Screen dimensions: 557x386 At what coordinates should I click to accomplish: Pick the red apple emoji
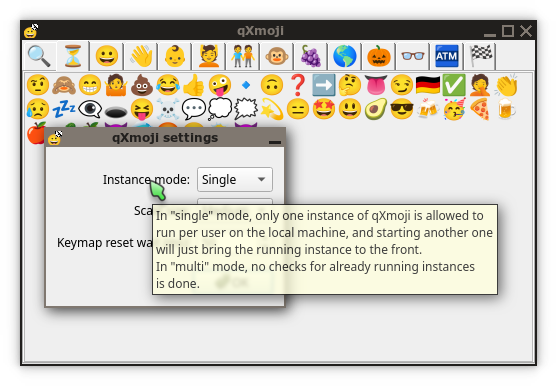point(36,134)
